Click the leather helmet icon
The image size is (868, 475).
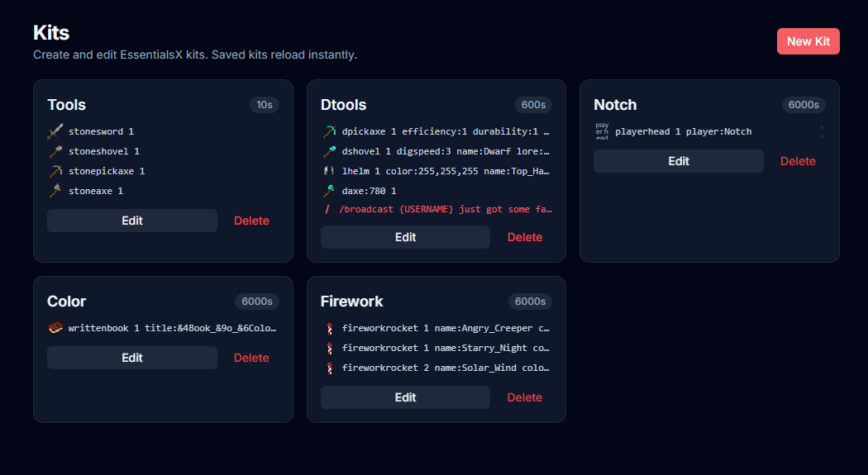point(329,172)
